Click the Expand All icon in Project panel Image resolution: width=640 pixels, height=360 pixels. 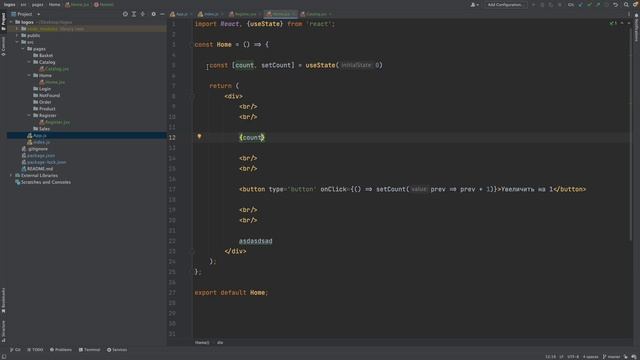(134, 14)
